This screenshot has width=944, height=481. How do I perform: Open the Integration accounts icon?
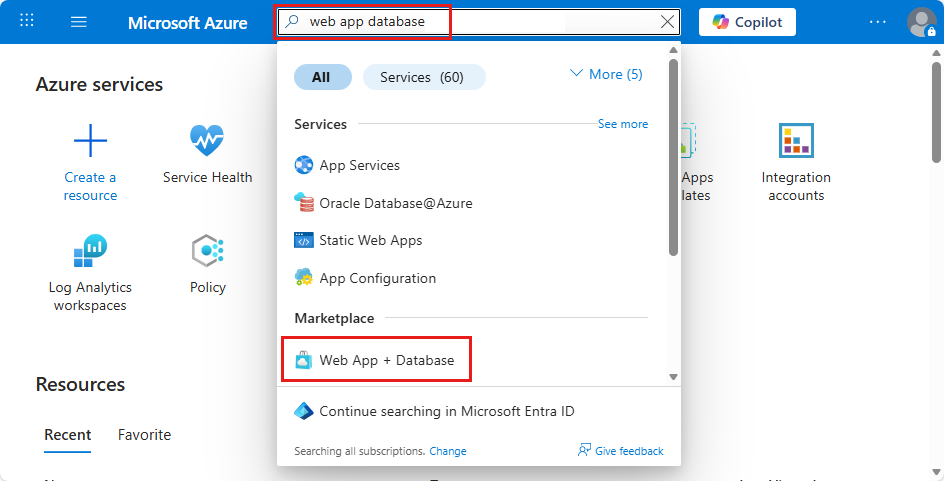796,141
